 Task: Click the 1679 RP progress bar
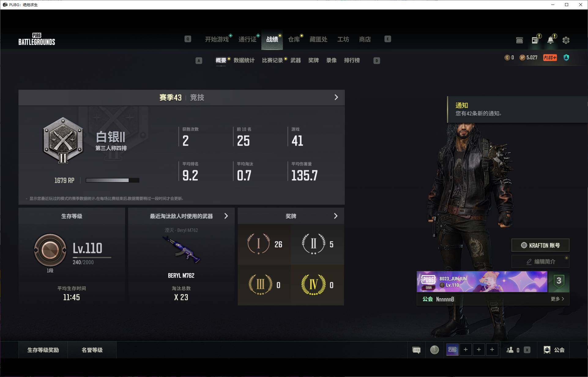point(113,180)
